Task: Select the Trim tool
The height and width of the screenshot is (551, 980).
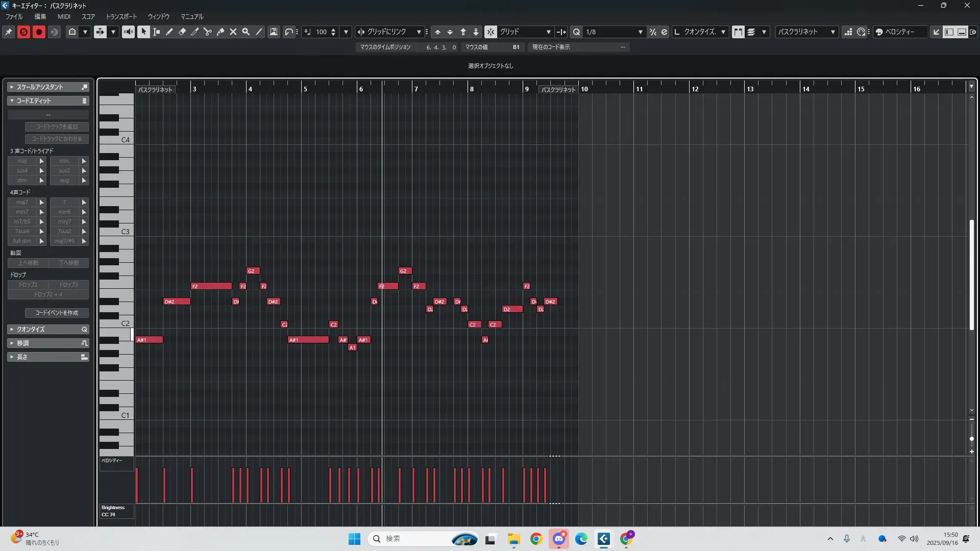Action: click(195, 32)
